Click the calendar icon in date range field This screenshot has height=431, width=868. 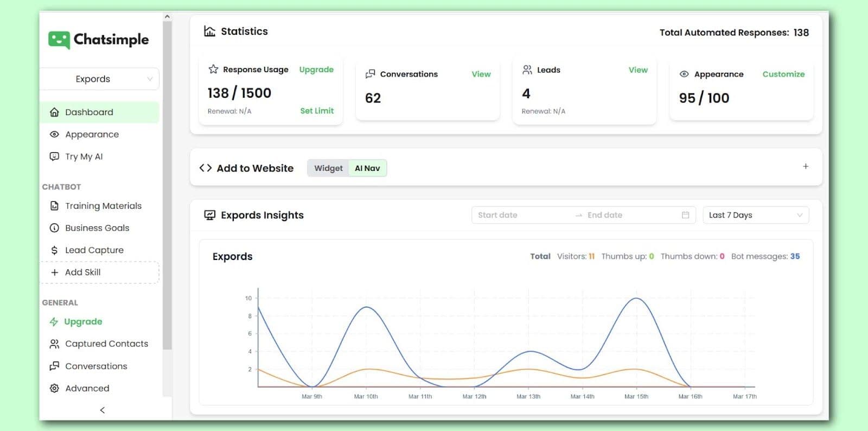coord(685,215)
